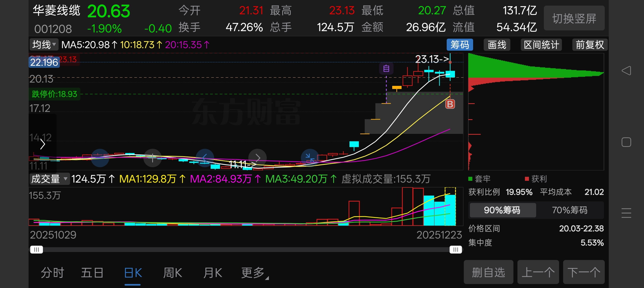Toggle the 筹码 chip distribution panel
The height and width of the screenshot is (288, 644).
tap(460, 45)
